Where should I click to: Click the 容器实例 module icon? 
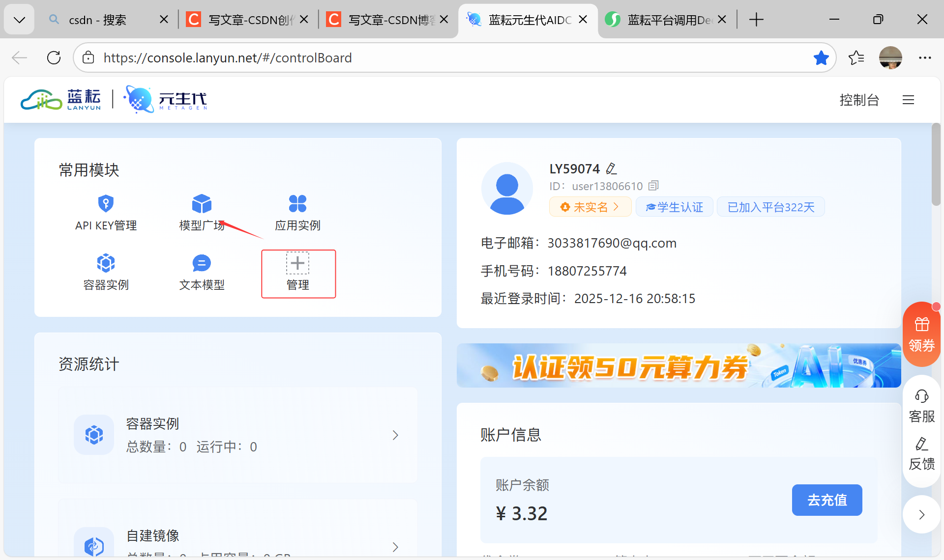click(106, 263)
